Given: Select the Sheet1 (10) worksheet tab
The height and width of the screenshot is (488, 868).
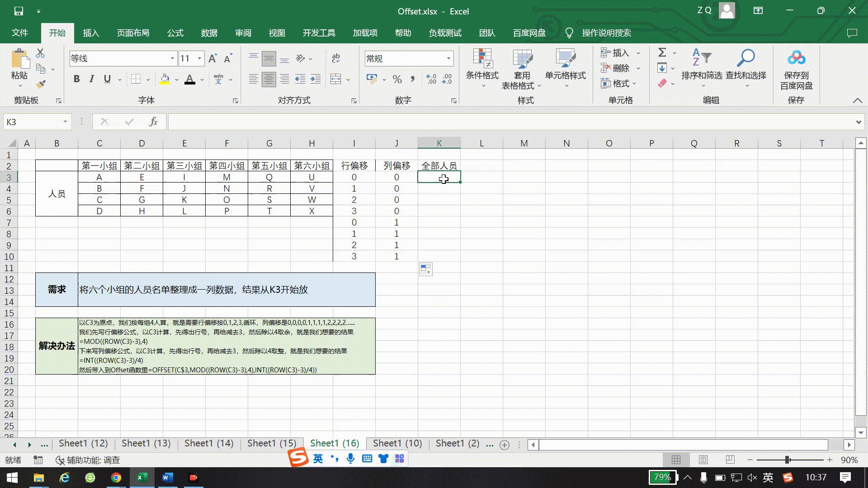Looking at the screenshot, I should pos(396,443).
